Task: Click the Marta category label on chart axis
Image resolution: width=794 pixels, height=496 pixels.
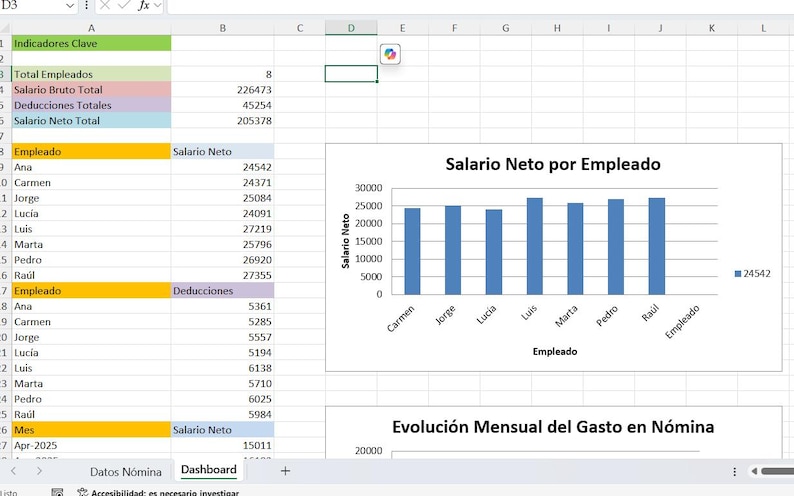Action: pyautogui.click(x=566, y=317)
